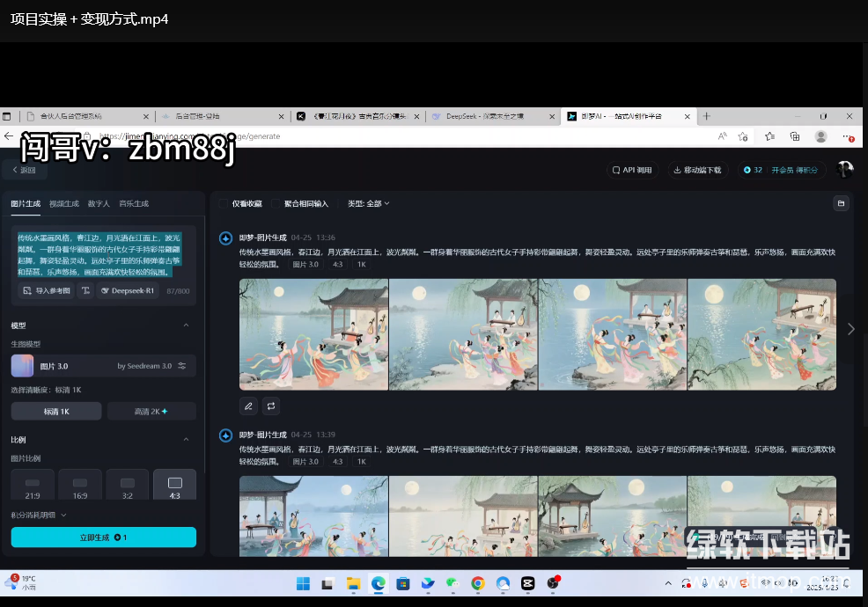868x607 pixels.
Task: Switch to 音乐生成 tab
Action: (x=134, y=203)
